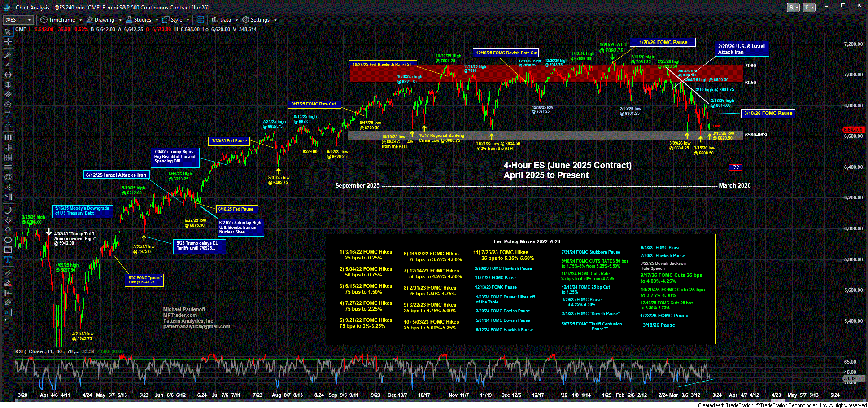The height and width of the screenshot is (408, 868).
Task: Select the rectangle drawing tool
Action: (8, 250)
